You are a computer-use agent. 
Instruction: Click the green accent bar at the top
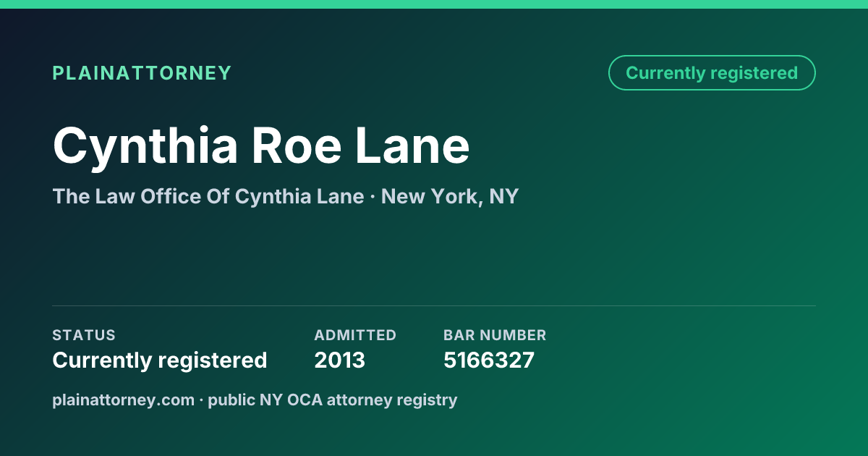point(434,4)
